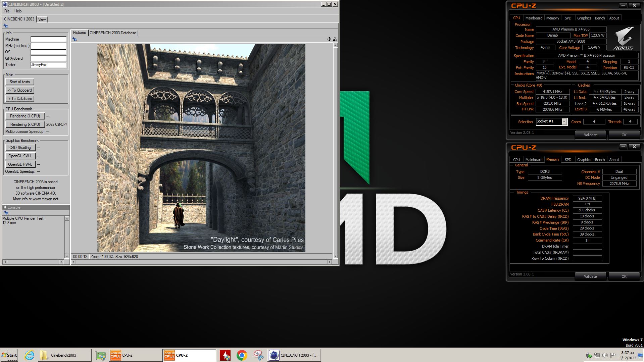Open CPU tab in the lower CPU-Z window

(516, 160)
